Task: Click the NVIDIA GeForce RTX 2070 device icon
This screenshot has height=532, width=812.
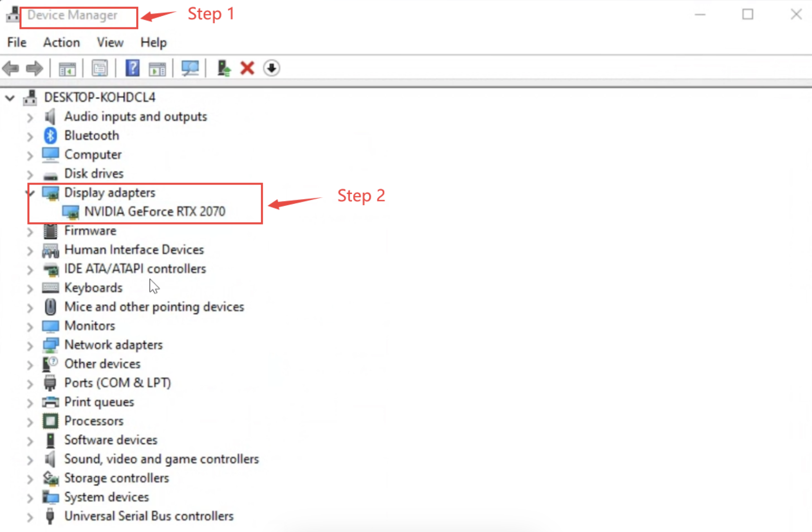Action: (71, 212)
